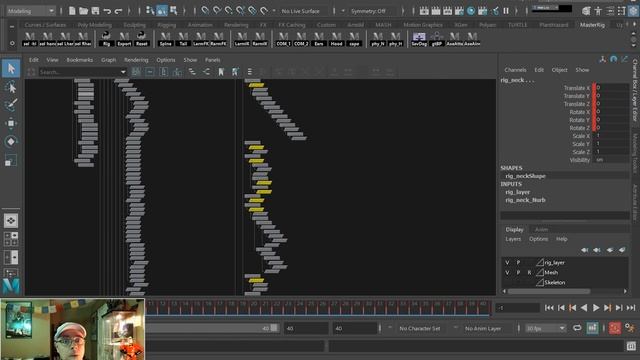
Task: Activate the Paint Selection brush tool
Action: click(11, 105)
